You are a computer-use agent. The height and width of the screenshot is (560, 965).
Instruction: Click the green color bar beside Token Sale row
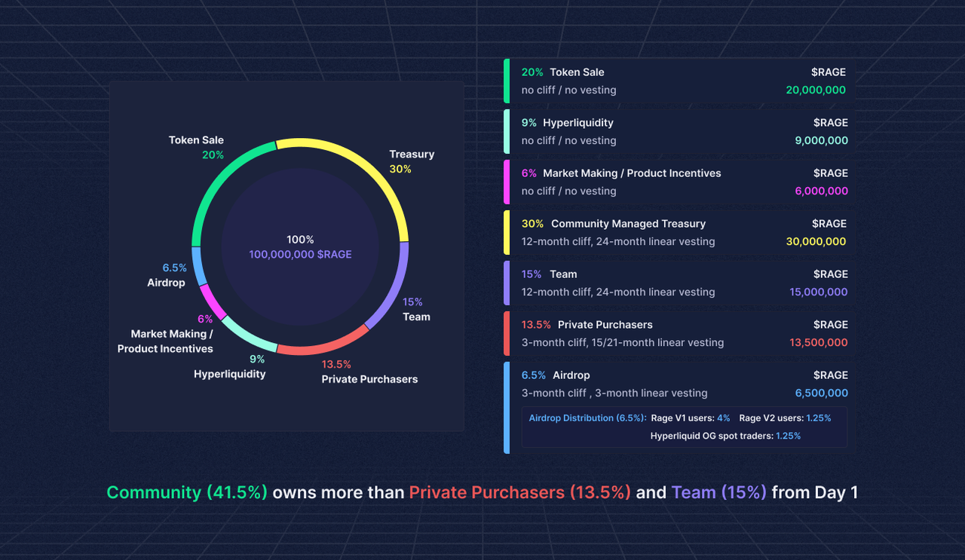(x=507, y=81)
